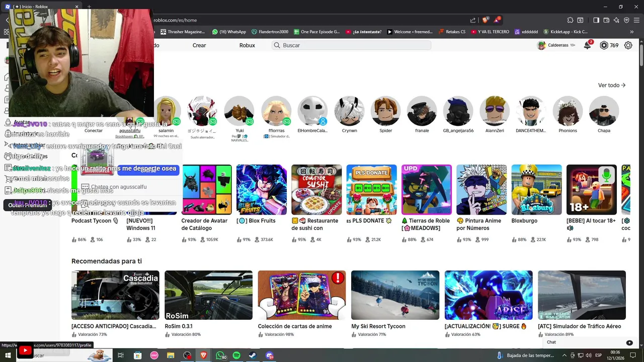Viewport: 644px width, 362px height.
Task: Show hidden system tray icons
Action: pos(565,355)
